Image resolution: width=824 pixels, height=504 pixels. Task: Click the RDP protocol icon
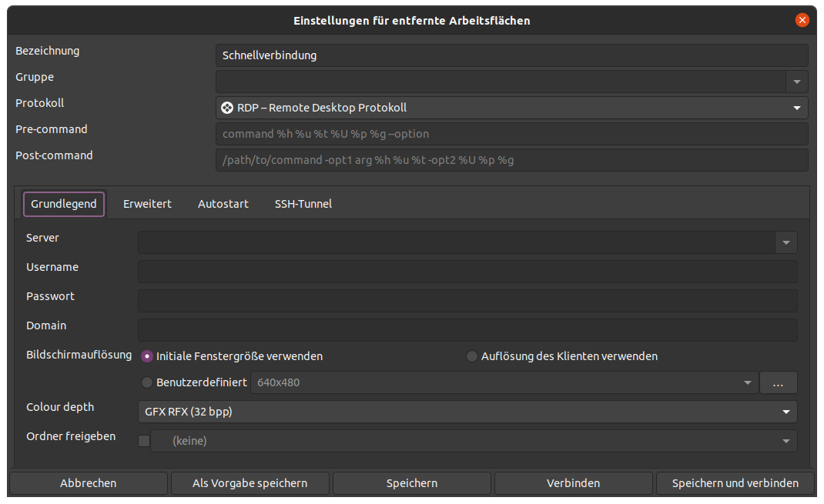(227, 108)
